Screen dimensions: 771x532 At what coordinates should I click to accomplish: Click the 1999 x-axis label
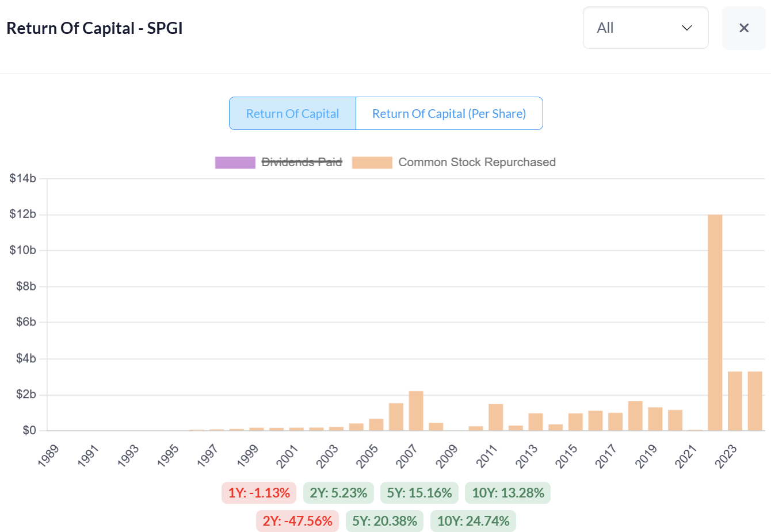pos(247,456)
